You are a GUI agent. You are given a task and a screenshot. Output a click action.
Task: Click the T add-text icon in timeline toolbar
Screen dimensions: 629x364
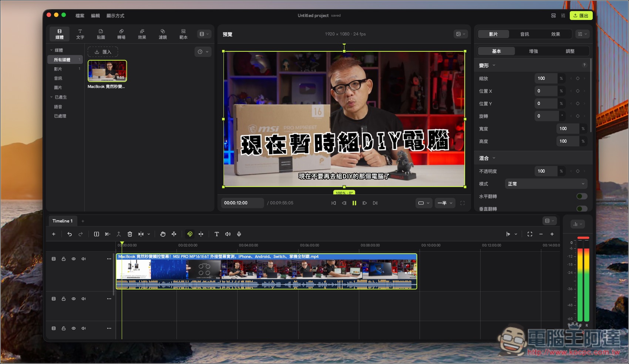click(x=217, y=234)
